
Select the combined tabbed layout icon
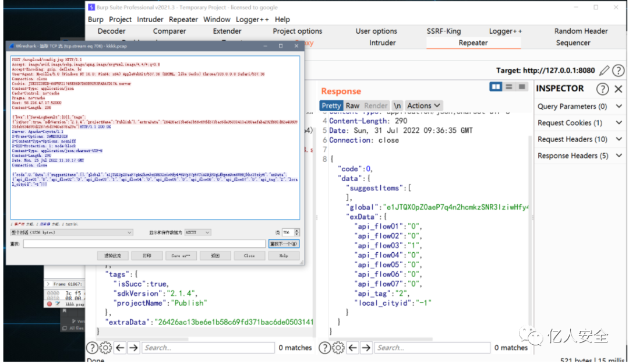click(522, 87)
